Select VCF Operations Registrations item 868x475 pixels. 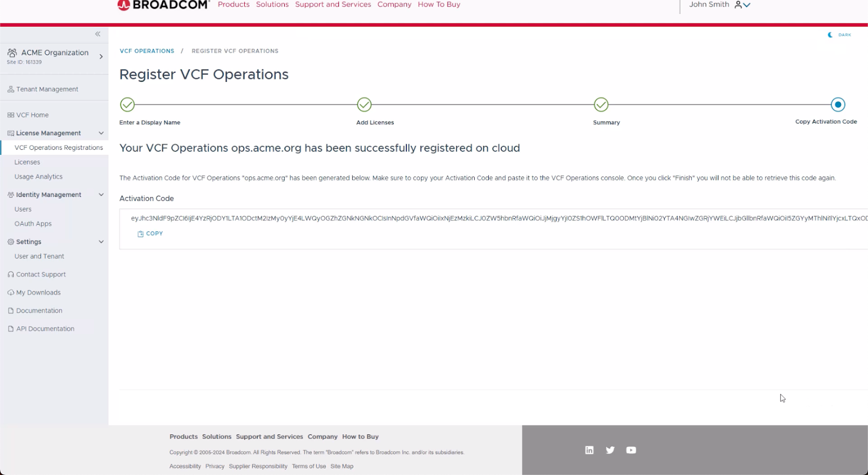coord(59,148)
